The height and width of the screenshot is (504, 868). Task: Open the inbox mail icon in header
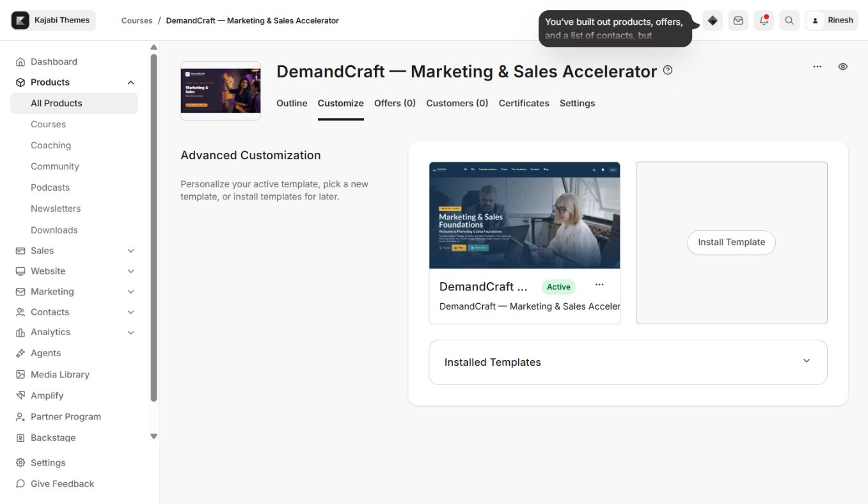click(x=738, y=20)
